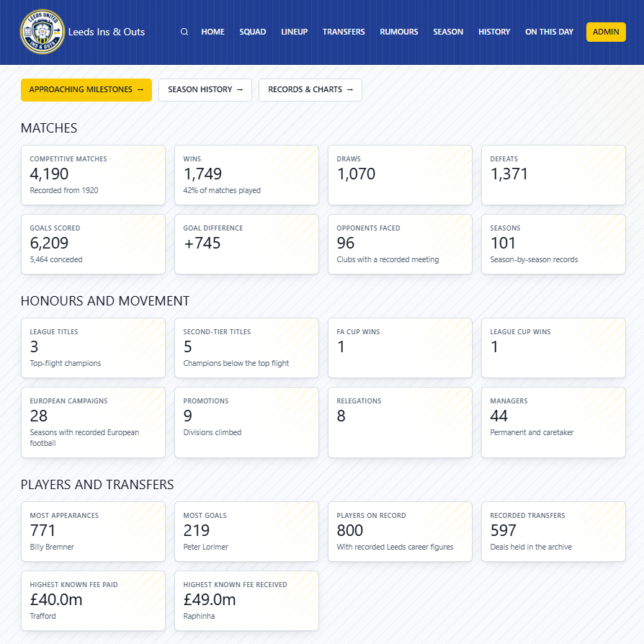Select the Second-Tier Titles card
Viewport: 644px width, 644px height.
pyautogui.click(x=246, y=348)
